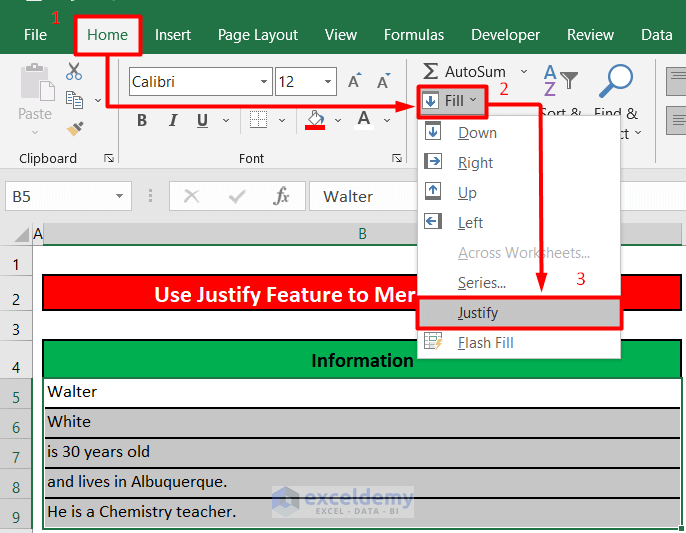Image resolution: width=686 pixels, height=533 pixels.
Task: Open the Data tab
Action: pos(657,35)
